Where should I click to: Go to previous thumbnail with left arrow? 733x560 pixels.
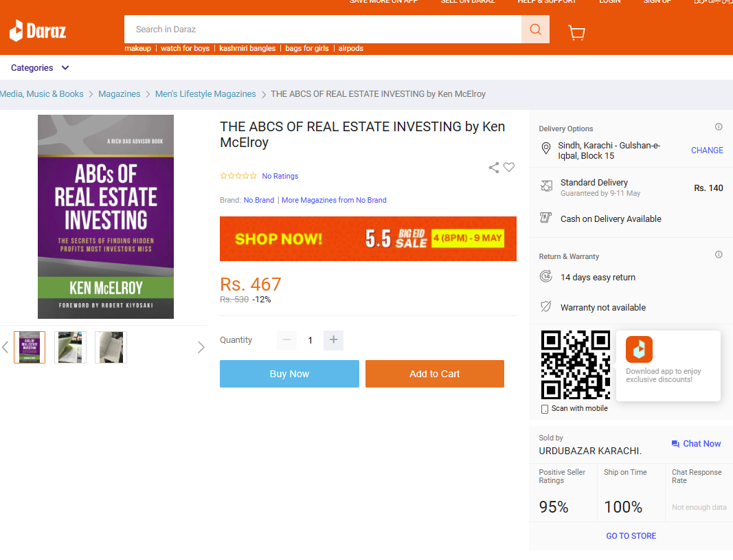point(5,347)
